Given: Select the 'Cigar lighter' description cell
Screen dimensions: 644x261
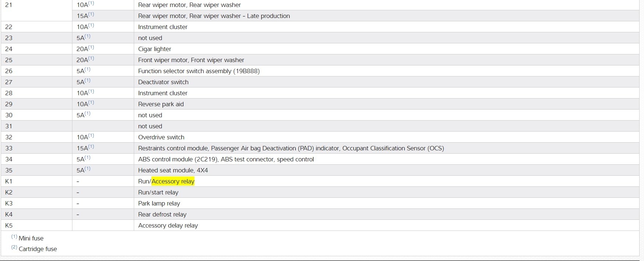Looking at the screenshot, I should [154, 49].
